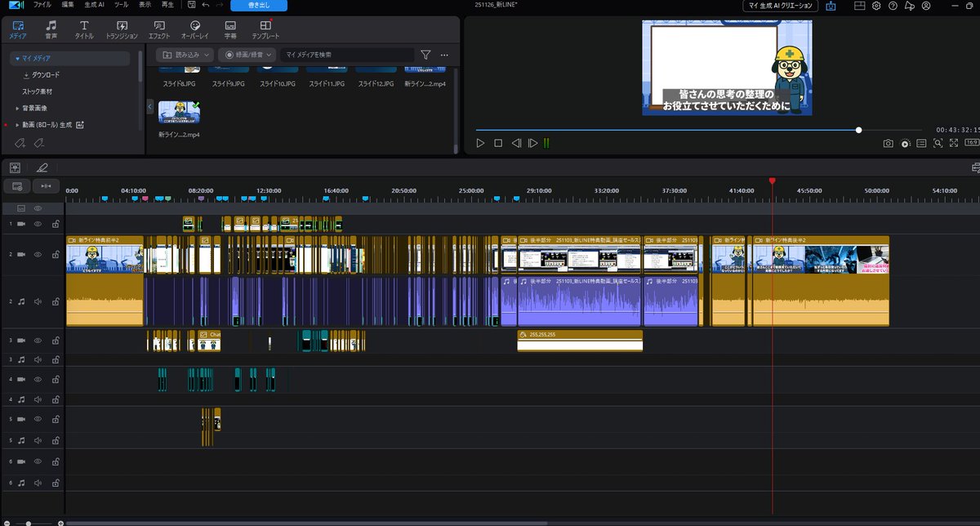This screenshot has height=526, width=980.
Task: Open the テンプレート template room
Action: tap(265, 29)
